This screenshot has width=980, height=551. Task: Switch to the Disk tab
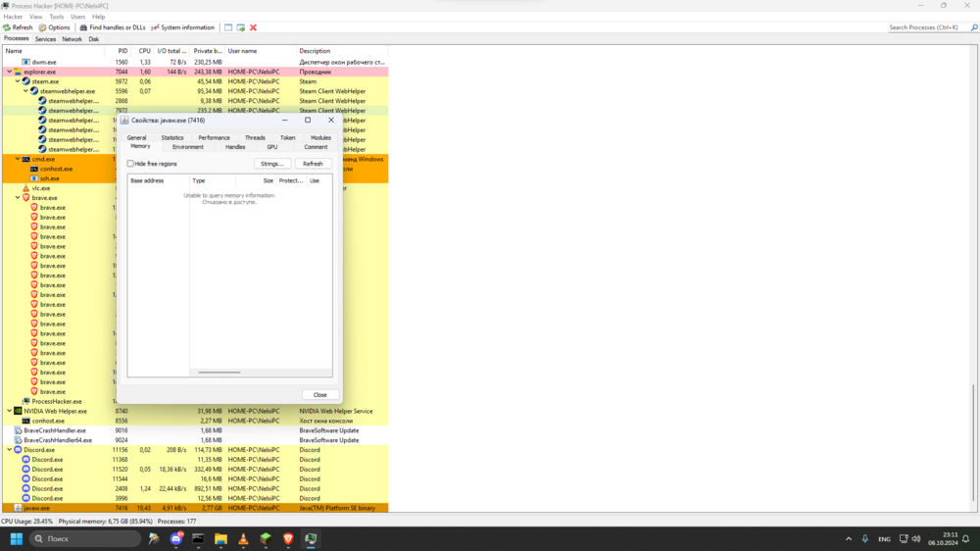click(94, 39)
